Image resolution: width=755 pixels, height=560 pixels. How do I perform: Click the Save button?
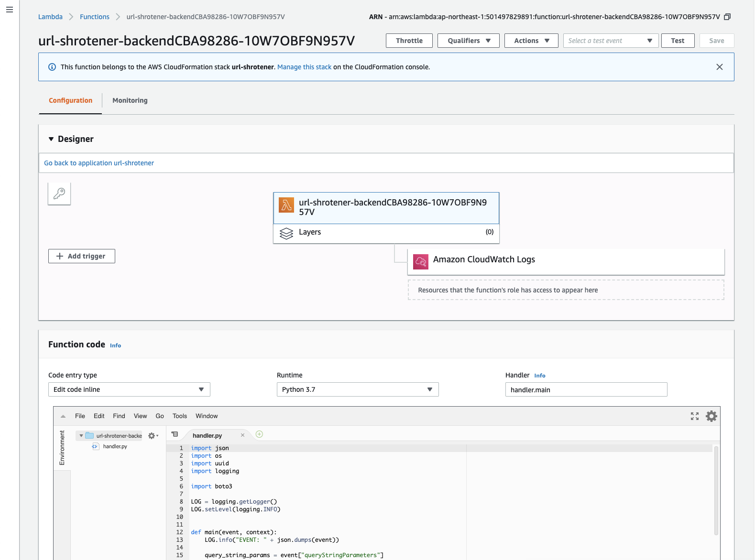coord(716,41)
